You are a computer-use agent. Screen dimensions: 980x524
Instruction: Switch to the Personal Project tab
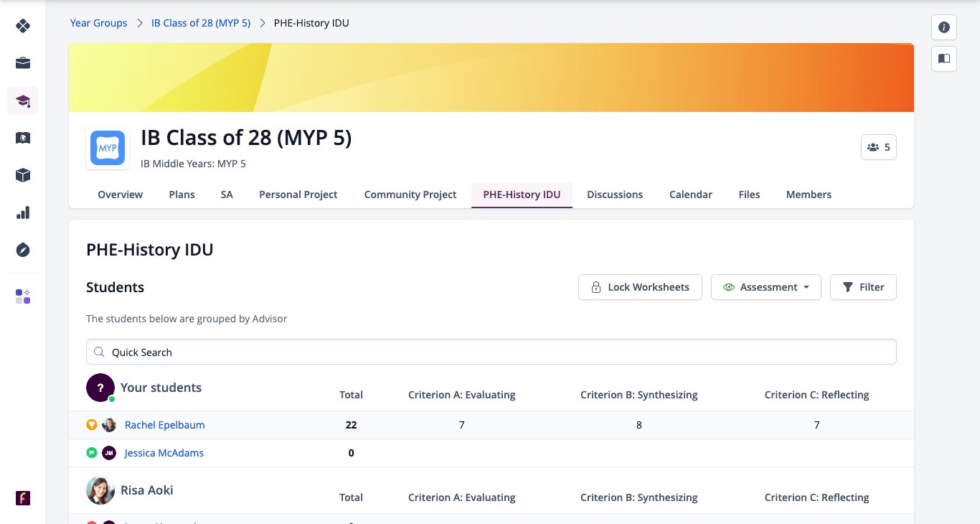[x=298, y=195]
